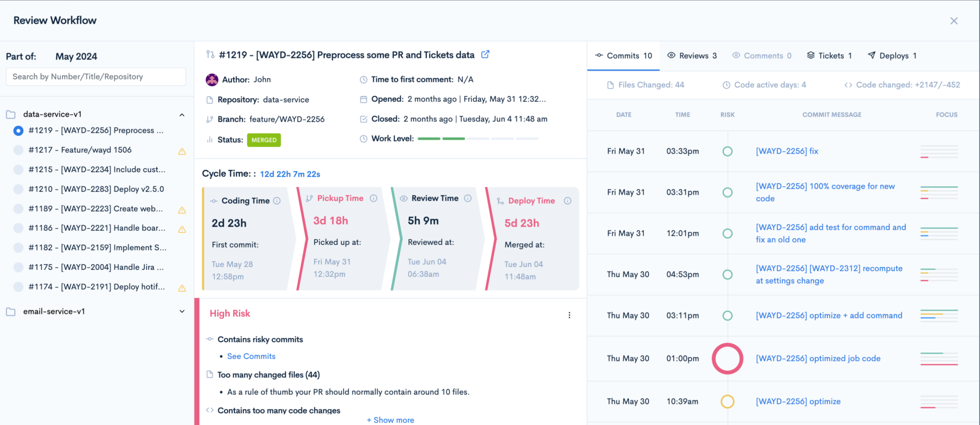Image resolution: width=980 pixels, height=425 pixels.
Task: Open the pull request in a new tab
Action: [485, 55]
